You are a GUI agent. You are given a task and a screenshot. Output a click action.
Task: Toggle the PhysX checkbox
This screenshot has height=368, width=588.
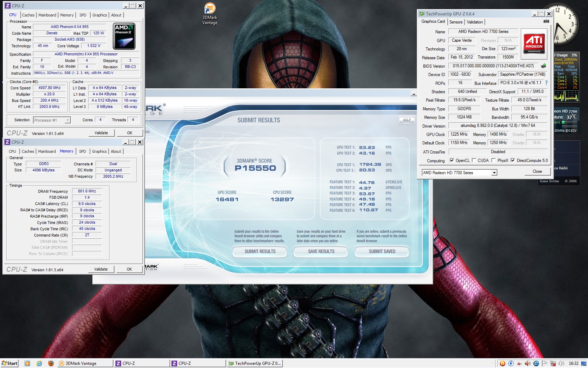(493, 161)
